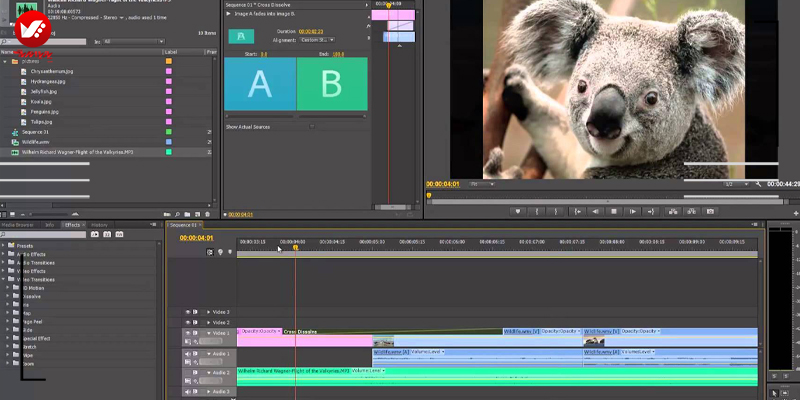Click the Extract button in Program Monitor
Viewport: 800px width, 400px height.
pos(691,211)
